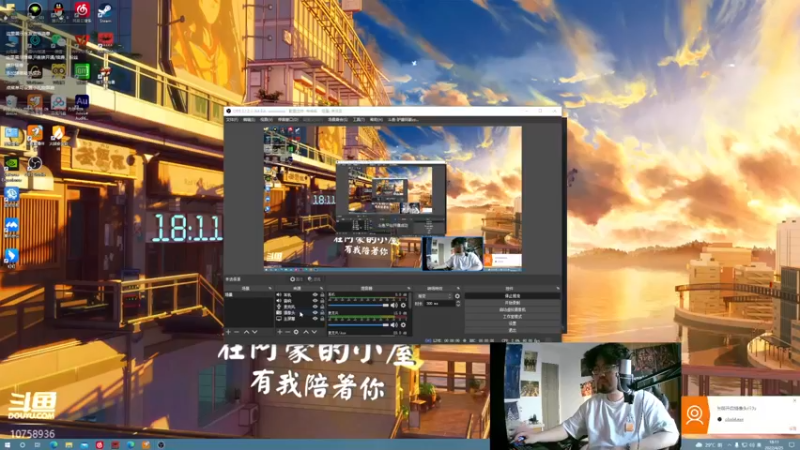Open Microsoft Edge from the taskbar
Screen dimensions: 800x450
pyautogui.click(x=53, y=445)
